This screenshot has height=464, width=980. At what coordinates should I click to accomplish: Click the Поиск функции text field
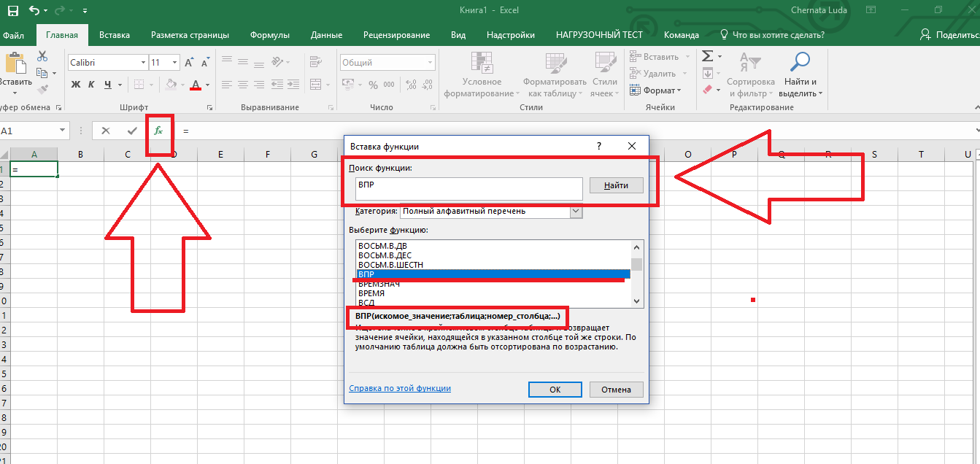[468, 188]
